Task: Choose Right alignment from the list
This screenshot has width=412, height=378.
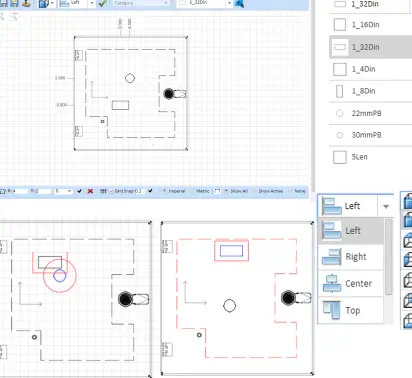Action: 351,257
